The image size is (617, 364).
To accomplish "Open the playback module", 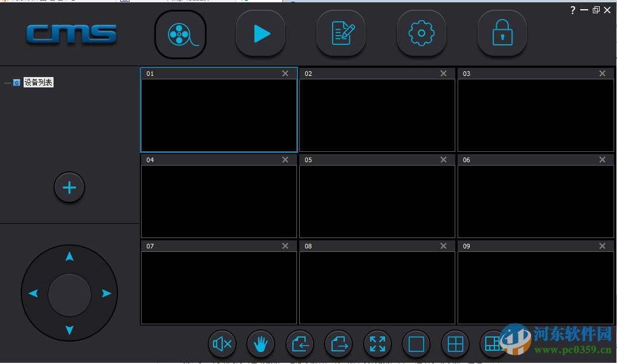I will tap(260, 33).
